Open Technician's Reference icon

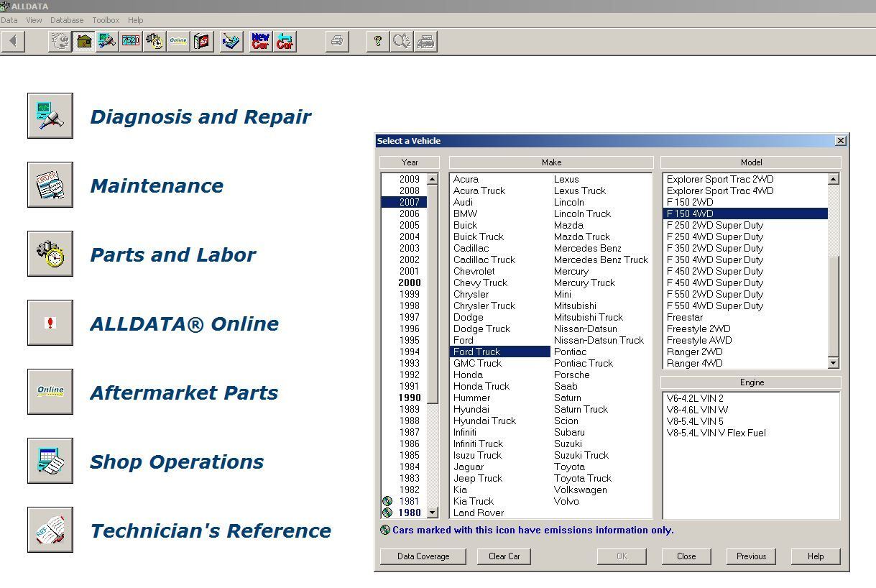tap(50, 530)
